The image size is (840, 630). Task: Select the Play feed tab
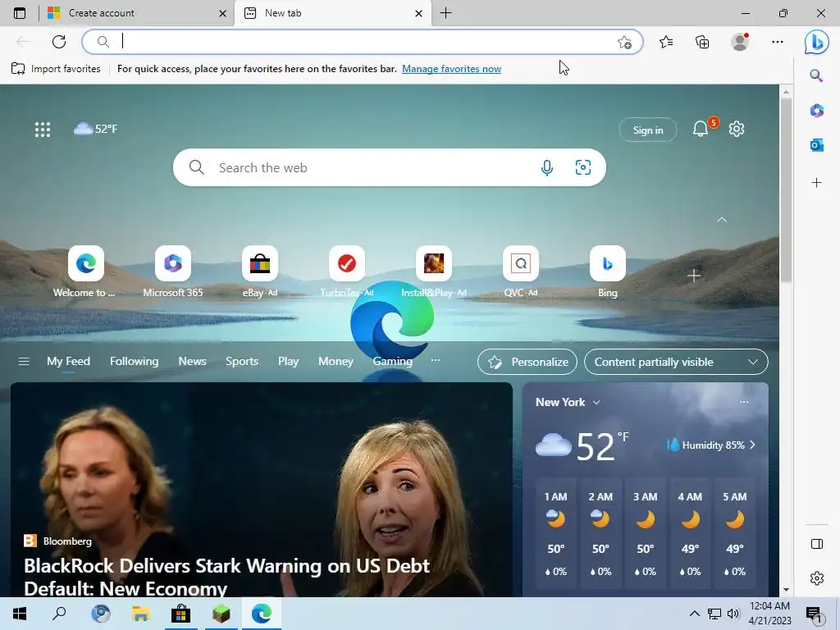click(288, 362)
